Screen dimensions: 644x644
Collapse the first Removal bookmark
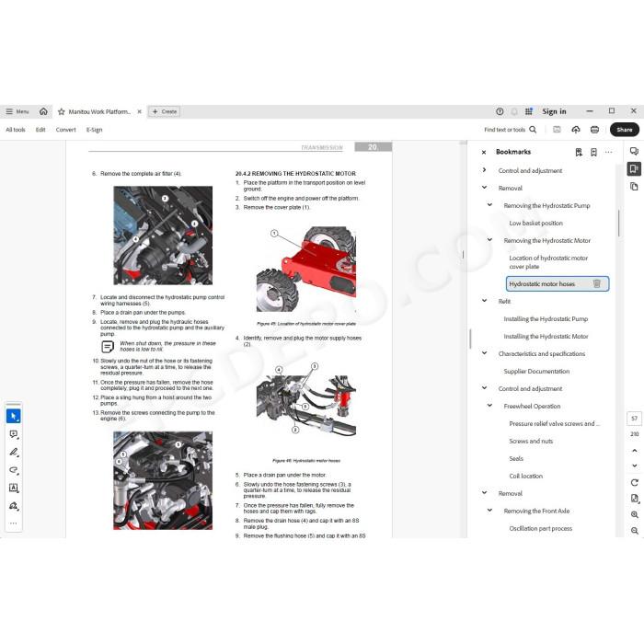point(484,188)
